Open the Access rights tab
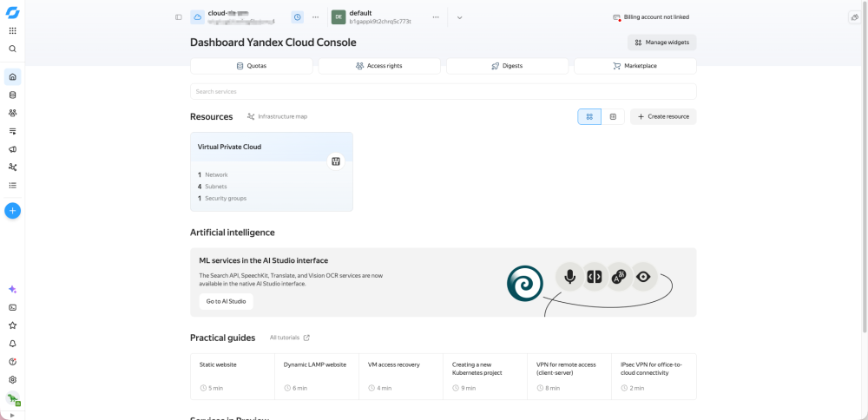 (379, 66)
